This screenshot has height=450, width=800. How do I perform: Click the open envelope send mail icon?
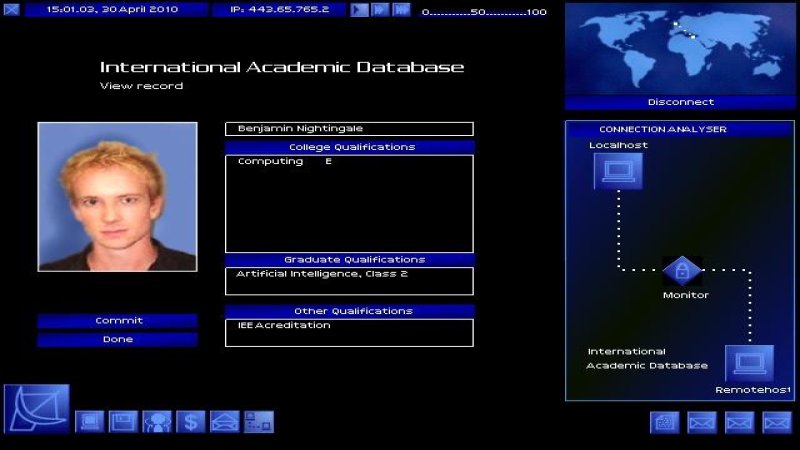pos(224,422)
